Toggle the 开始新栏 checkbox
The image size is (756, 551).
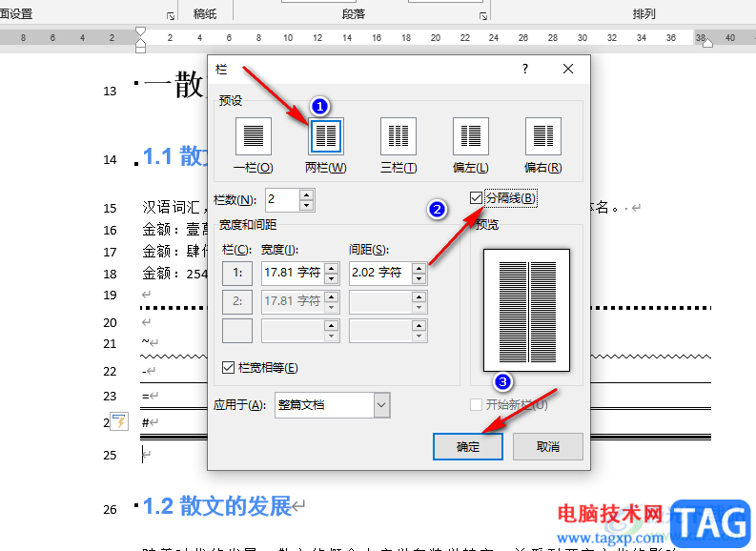pos(476,404)
